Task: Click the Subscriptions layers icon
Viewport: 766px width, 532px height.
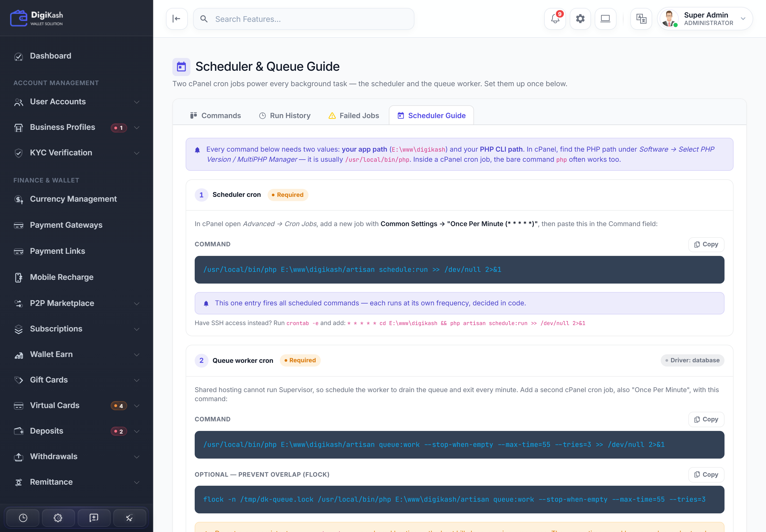Action: 19,329
